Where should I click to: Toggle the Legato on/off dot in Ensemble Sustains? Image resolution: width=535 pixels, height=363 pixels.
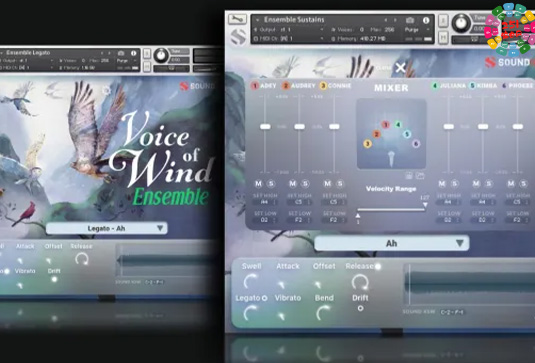[264, 298]
